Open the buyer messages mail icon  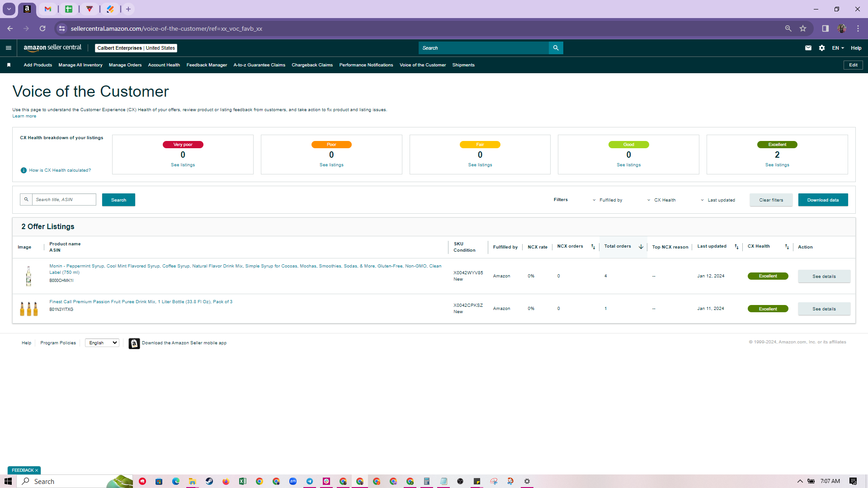pos(808,48)
